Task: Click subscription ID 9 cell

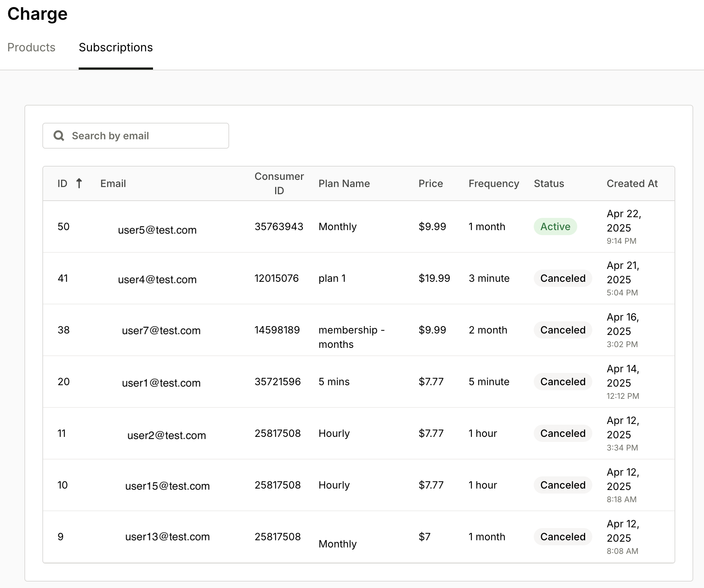Action: (61, 537)
